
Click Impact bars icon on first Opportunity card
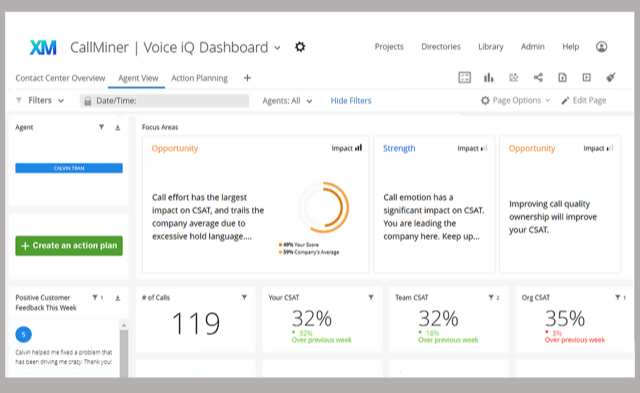click(x=358, y=148)
